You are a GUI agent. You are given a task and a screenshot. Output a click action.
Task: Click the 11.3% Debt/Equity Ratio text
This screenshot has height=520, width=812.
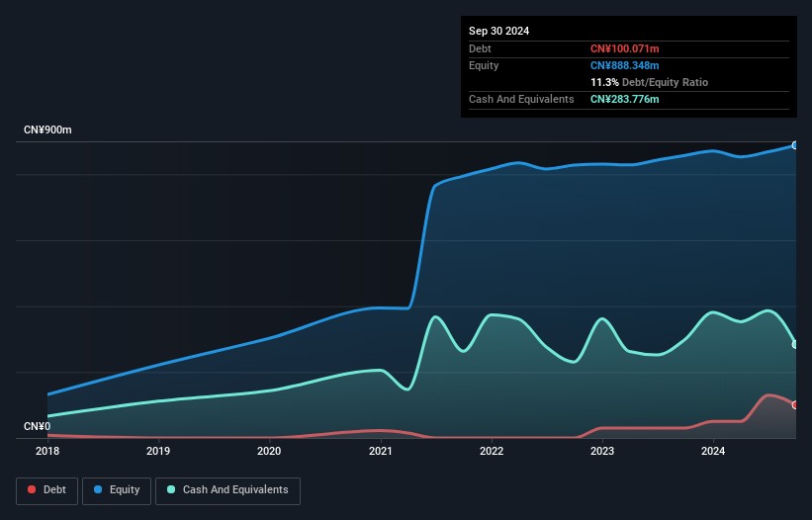coord(649,82)
